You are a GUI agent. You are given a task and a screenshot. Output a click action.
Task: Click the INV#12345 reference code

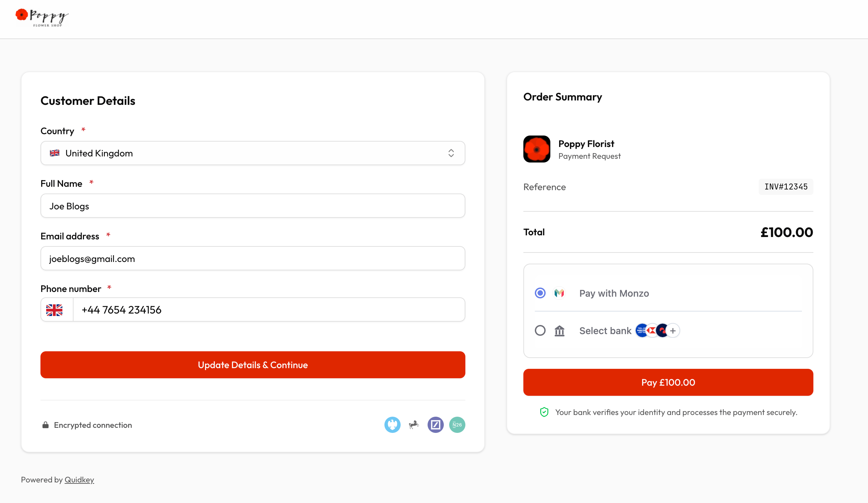pos(786,187)
